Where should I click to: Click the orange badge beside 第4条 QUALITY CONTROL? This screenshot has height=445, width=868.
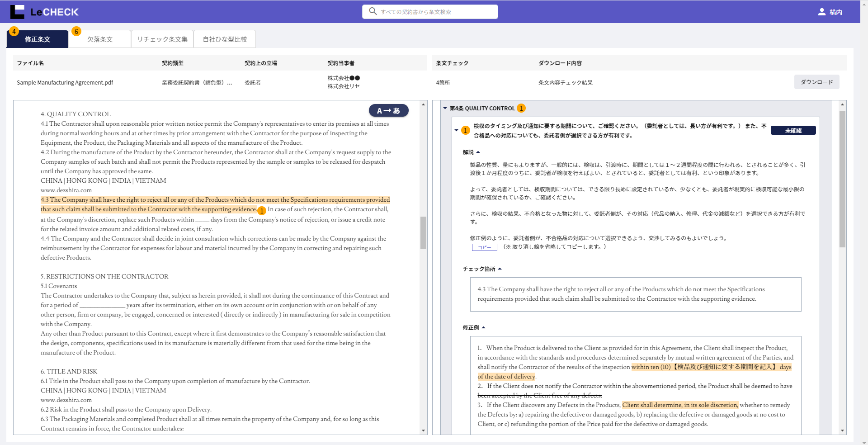[x=521, y=108]
